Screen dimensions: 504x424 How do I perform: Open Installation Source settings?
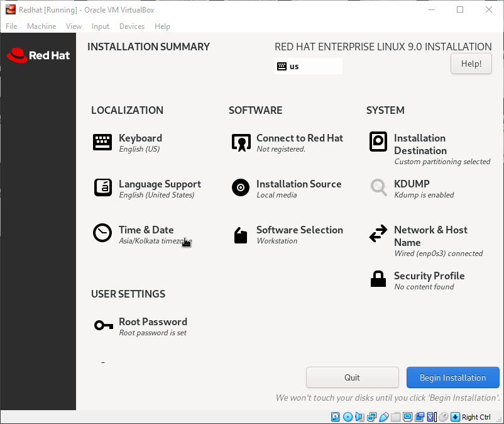[x=286, y=189]
